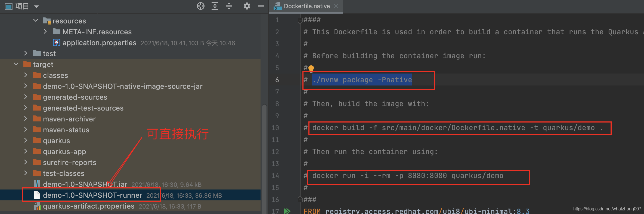The height and width of the screenshot is (214, 644).
Task: Select the application.properties file
Action: click(x=99, y=43)
